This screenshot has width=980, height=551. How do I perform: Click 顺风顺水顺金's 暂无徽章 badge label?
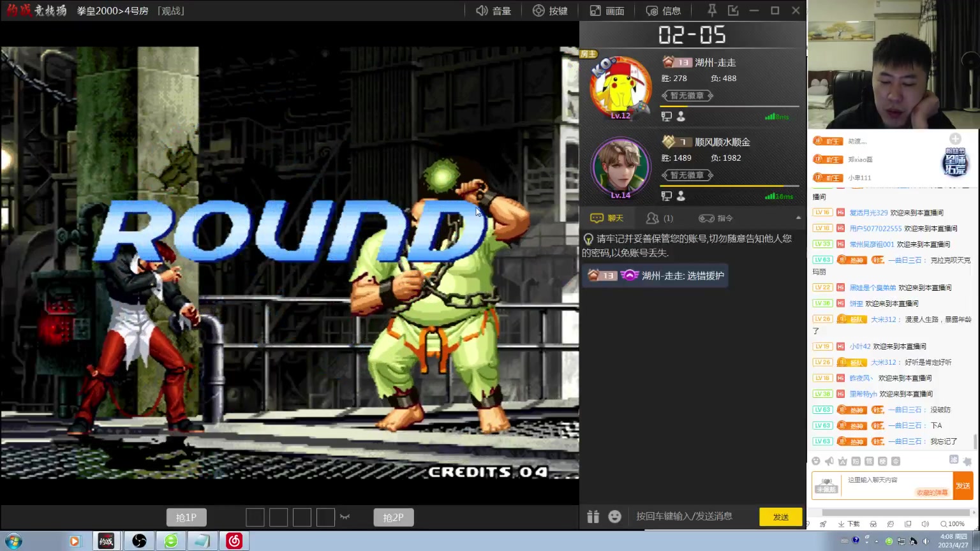[687, 175]
